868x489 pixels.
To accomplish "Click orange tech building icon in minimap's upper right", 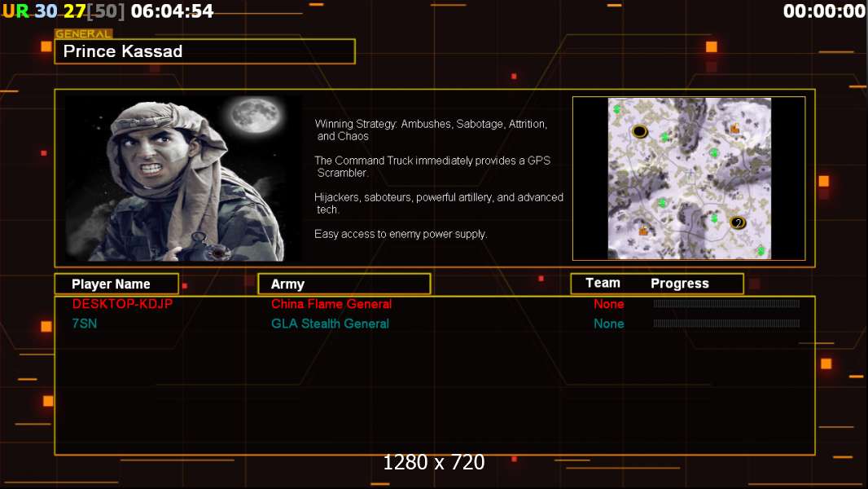I will [734, 129].
